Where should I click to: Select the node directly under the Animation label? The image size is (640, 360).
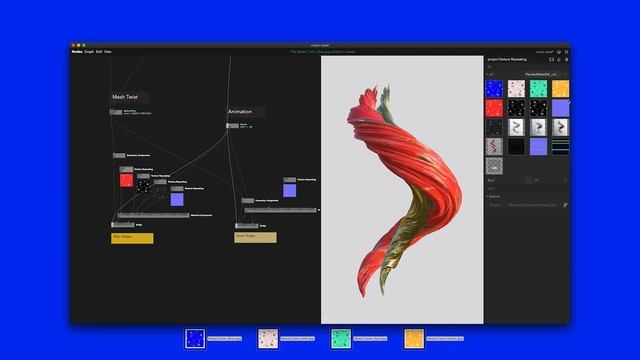(233, 126)
